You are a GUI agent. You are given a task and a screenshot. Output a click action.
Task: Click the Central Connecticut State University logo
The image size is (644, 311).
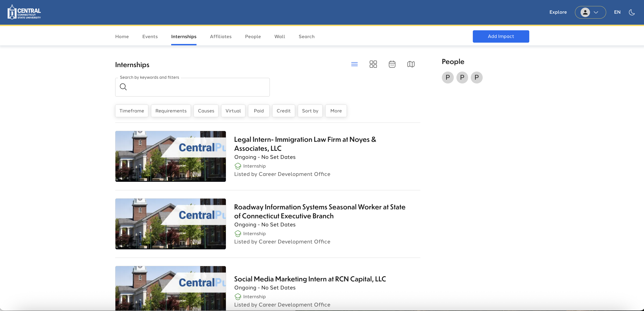click(x=24, y=12)
